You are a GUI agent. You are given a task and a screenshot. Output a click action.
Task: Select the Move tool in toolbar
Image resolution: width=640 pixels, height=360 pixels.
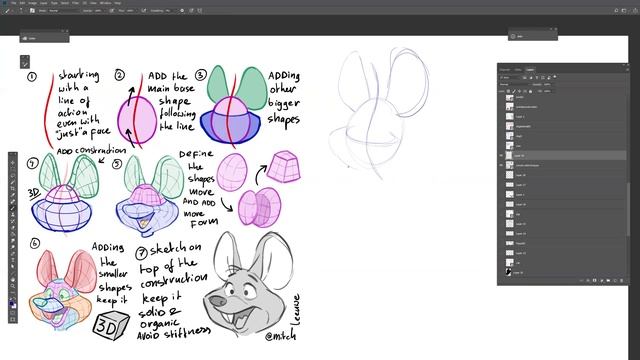point(13,163)
